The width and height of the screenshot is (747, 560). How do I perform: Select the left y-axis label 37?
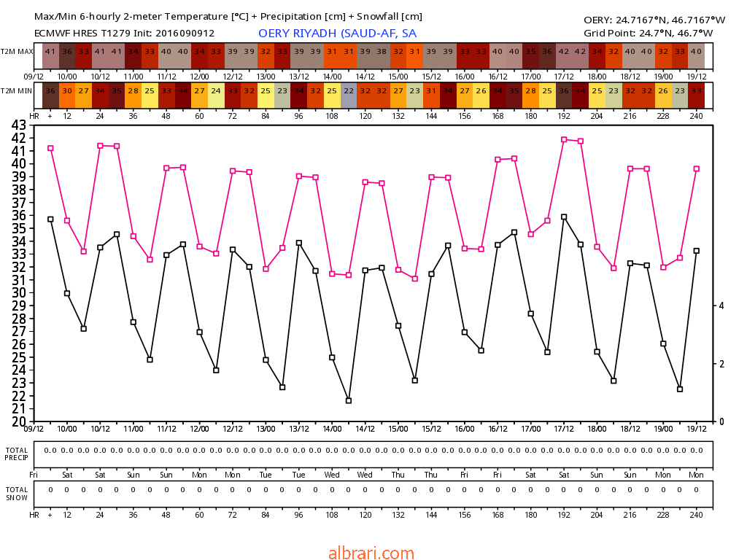coord(19,203)
